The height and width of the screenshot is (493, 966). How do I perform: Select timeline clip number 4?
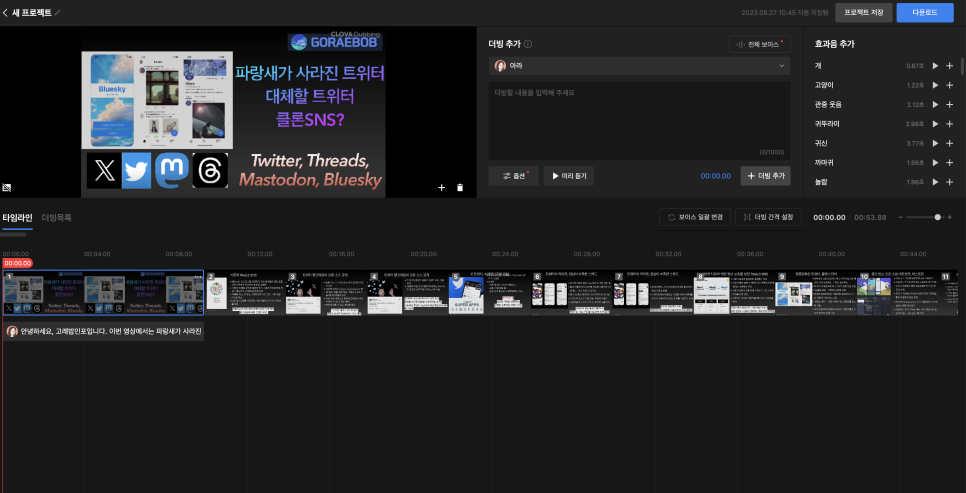point(408,293)
